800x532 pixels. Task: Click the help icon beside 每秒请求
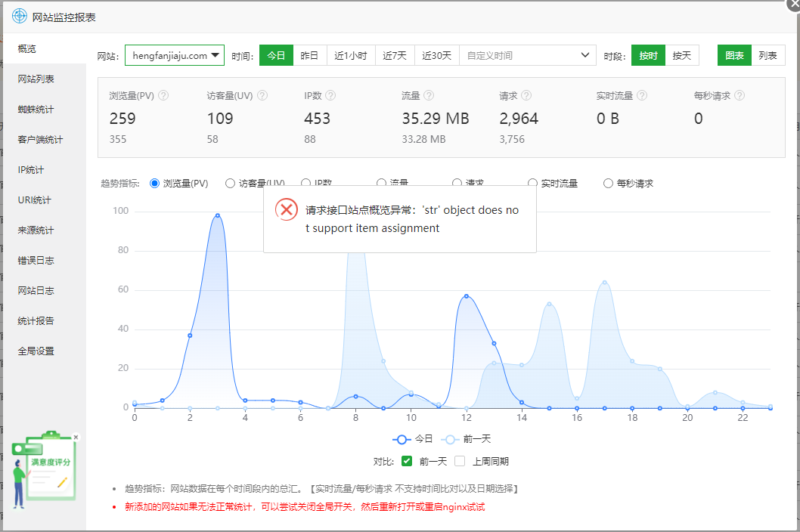coord(740,95)
